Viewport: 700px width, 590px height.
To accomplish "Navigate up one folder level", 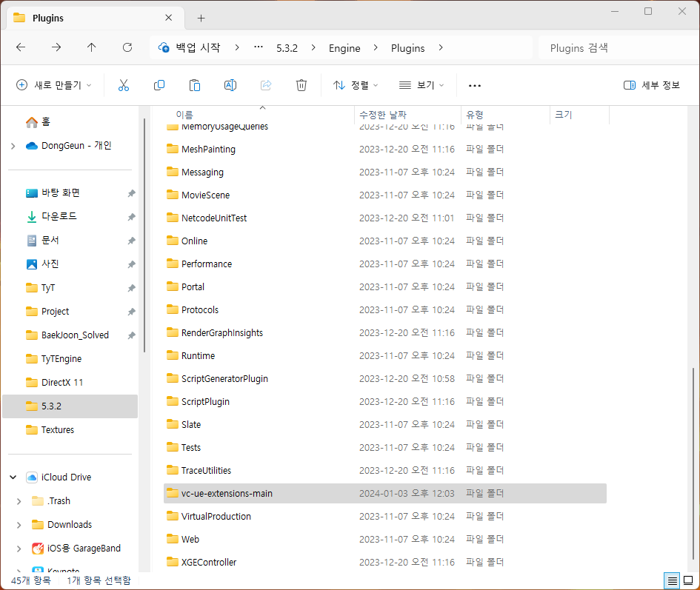I will [x=91, y=47].
